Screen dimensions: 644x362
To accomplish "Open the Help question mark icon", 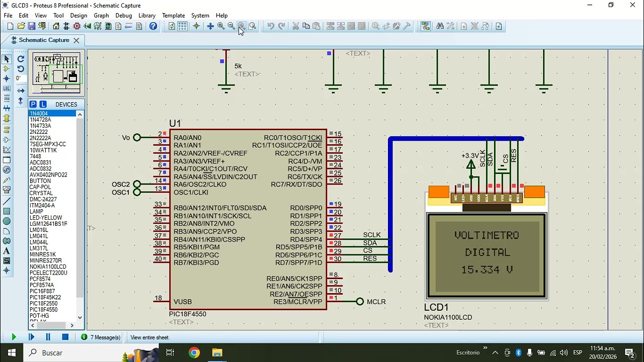I will [x=153, y=26].
